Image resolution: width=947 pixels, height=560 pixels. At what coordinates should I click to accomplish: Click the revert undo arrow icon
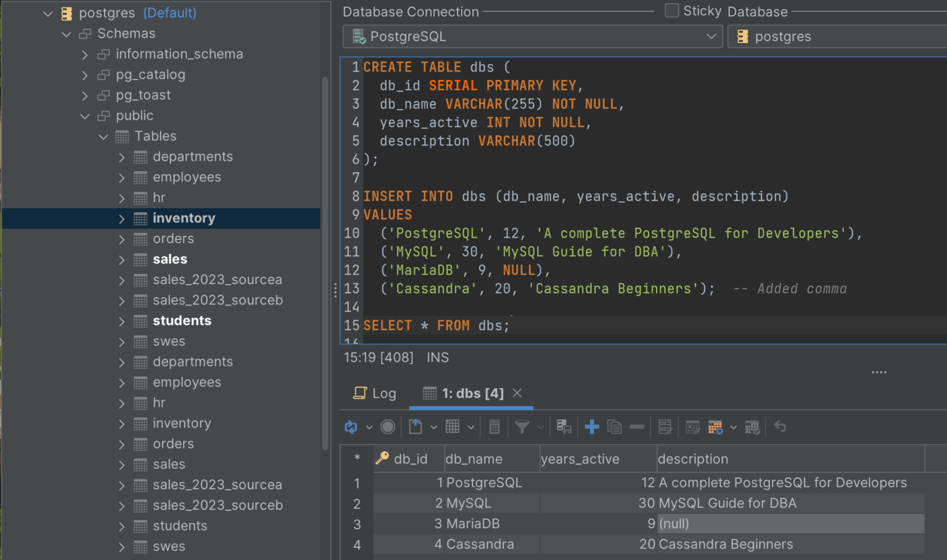click(x=780, y=426)
